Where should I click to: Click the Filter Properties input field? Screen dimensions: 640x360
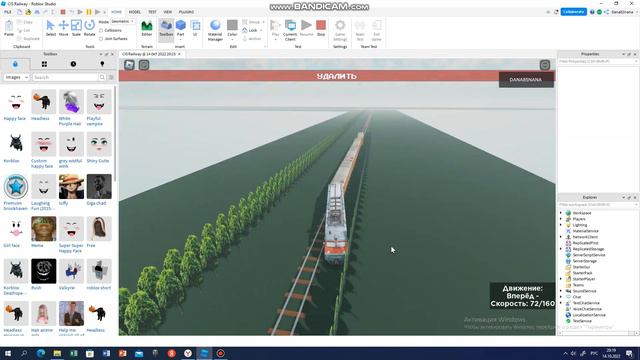coord(598,61)
